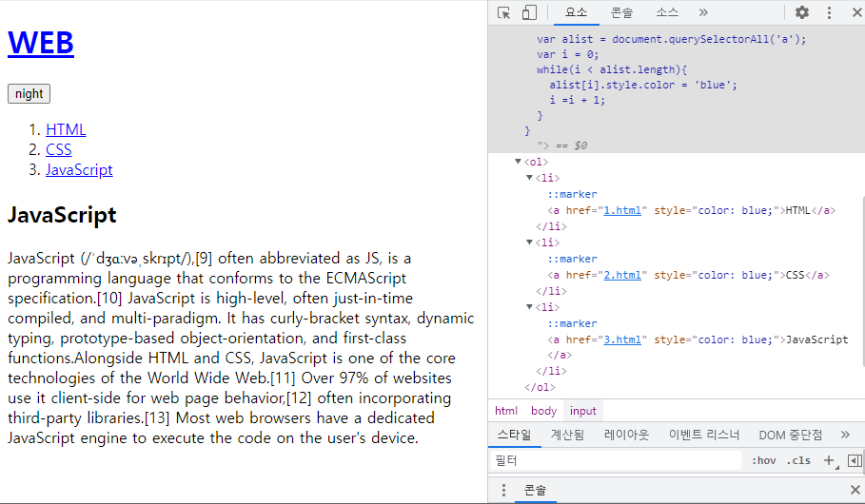Open the 계산됨 computed tab
865x504 pixels.
(x=568, y=436)
